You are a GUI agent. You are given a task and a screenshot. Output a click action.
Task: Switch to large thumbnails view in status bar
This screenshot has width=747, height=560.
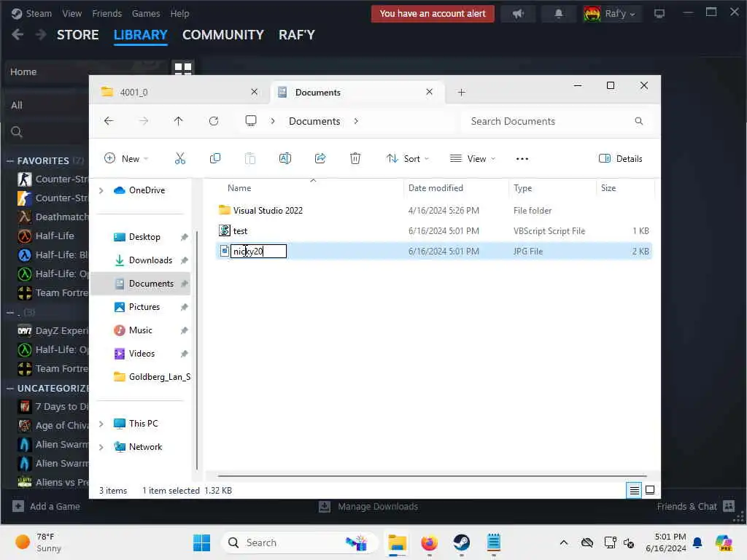click(650, 490)
